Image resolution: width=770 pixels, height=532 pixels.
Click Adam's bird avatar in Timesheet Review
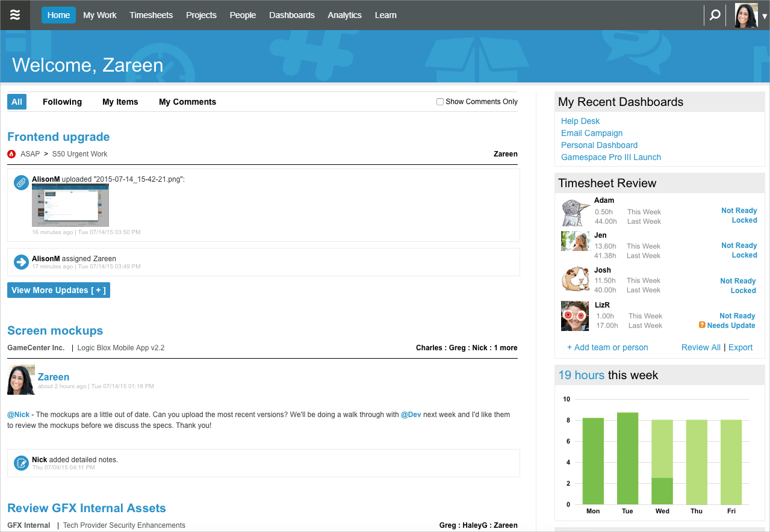pyautogui.click(x=575, y=212)
